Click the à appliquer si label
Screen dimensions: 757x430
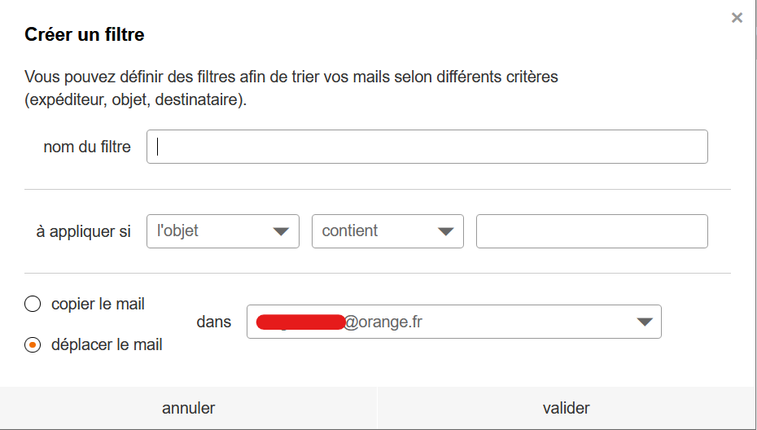point(83,231)
